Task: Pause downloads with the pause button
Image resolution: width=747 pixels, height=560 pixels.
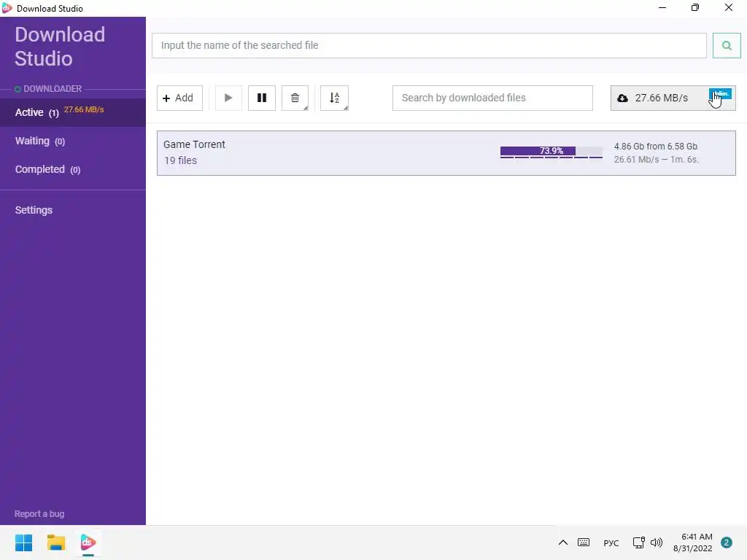Action: (262, 98)
